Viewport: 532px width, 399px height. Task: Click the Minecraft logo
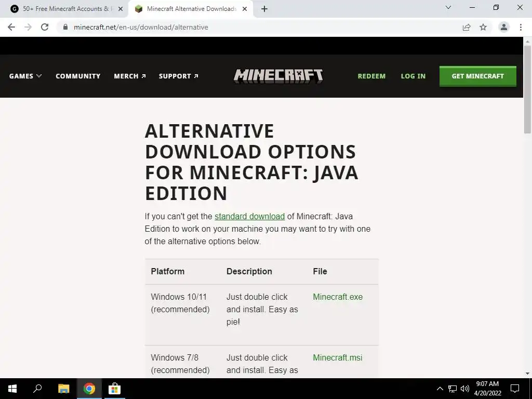click(278, 76)
